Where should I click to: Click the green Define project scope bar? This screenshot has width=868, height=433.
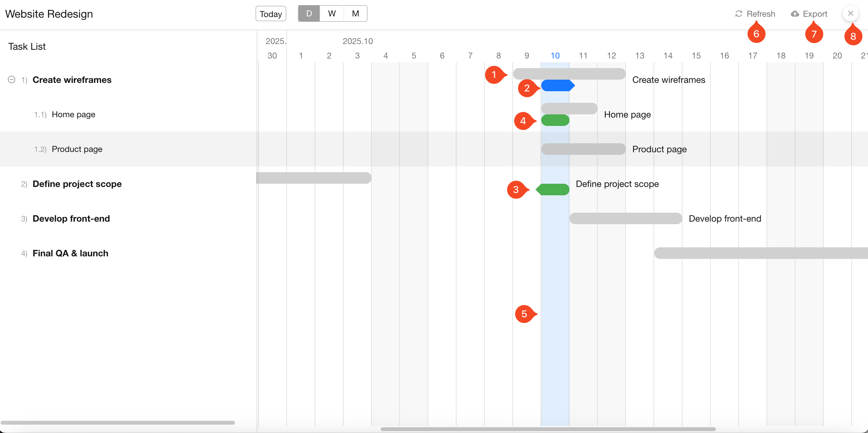tap(553, 190)
